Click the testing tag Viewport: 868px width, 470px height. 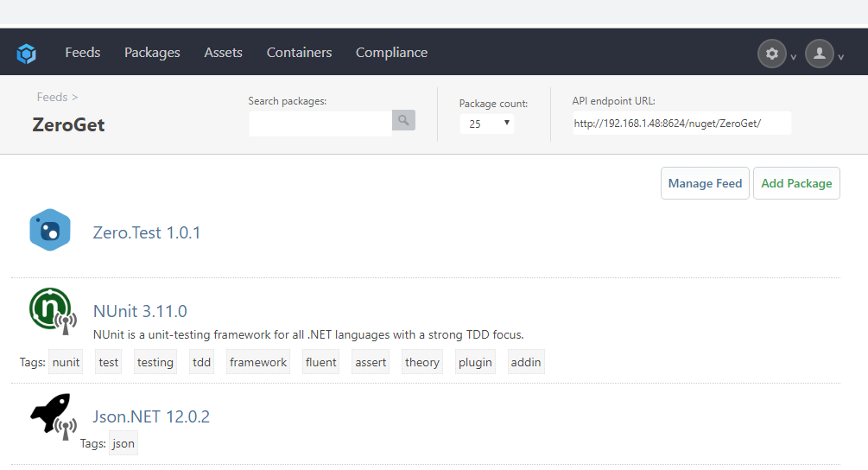(155, 362)
